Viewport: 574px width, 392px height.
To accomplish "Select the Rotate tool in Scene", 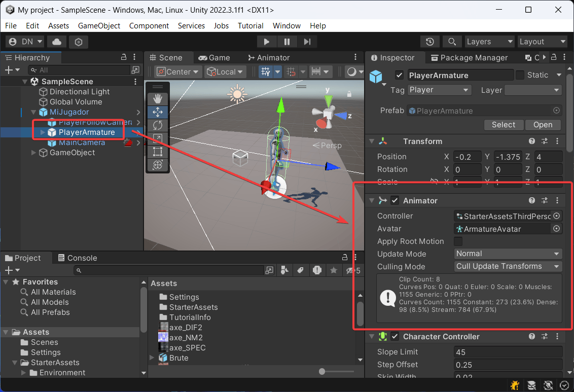I will coord(158,125).
